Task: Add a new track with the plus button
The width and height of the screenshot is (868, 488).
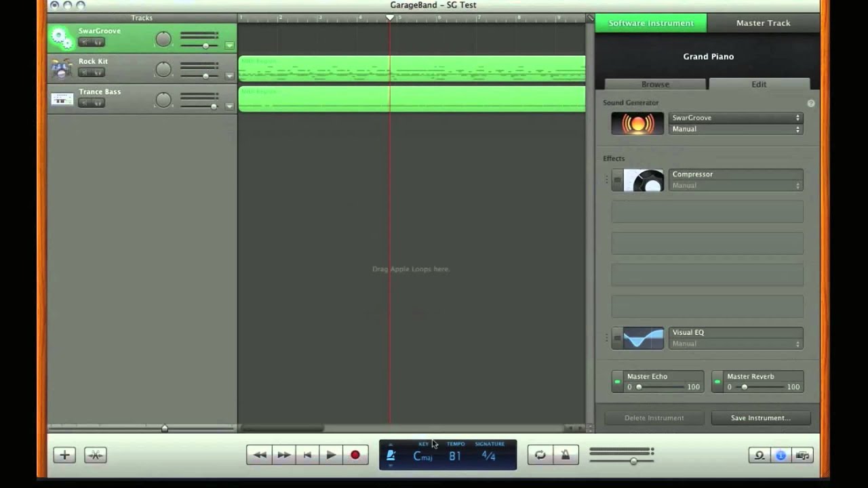Action: tap(64, 455)
